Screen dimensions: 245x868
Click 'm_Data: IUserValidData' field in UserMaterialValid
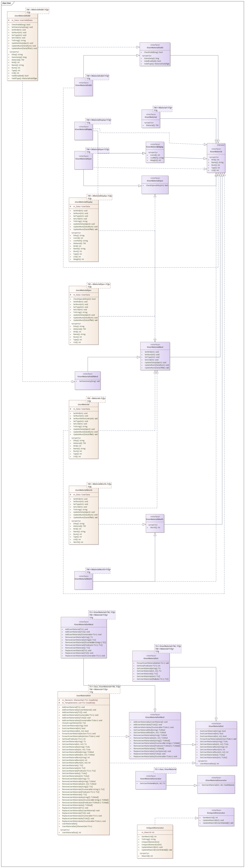pos(22,20)
